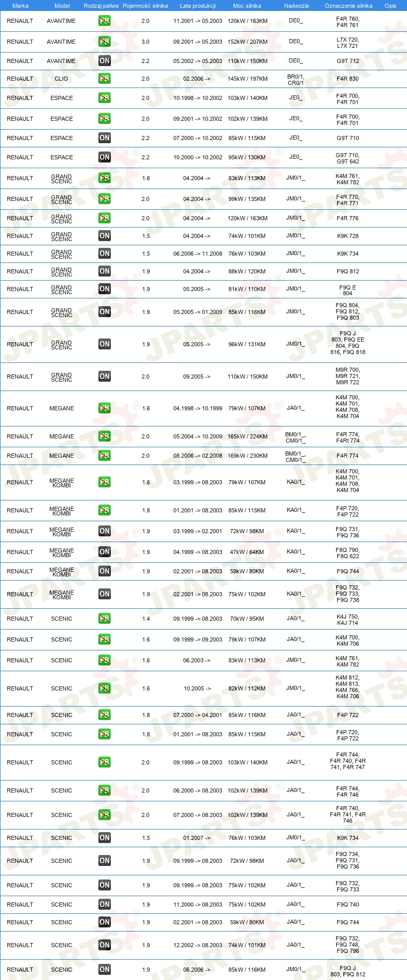Click PB icon for Megane 169kW / 230KM
The width and height of the screenshot is (407, 980).
(x=105, y=456)
